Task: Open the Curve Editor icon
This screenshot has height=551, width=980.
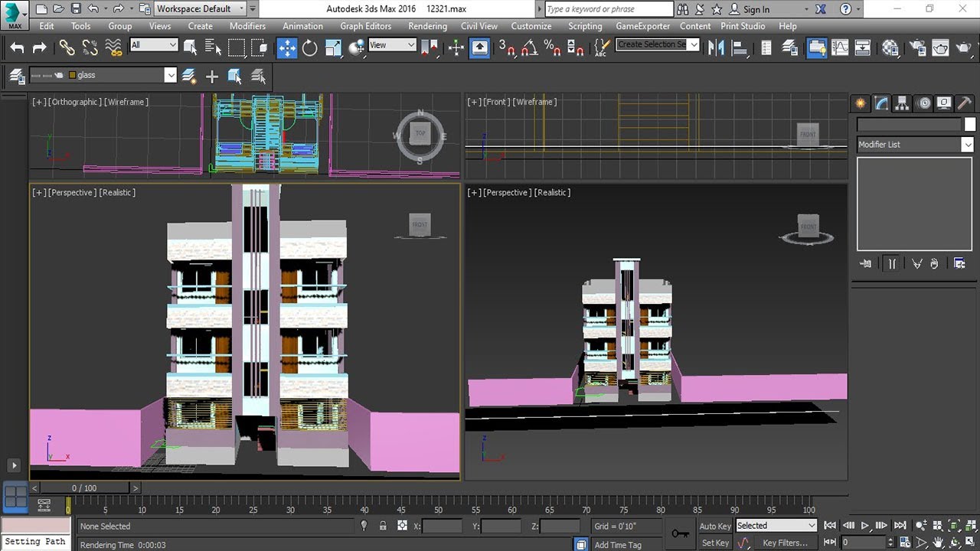Action: tap(840, 47)
